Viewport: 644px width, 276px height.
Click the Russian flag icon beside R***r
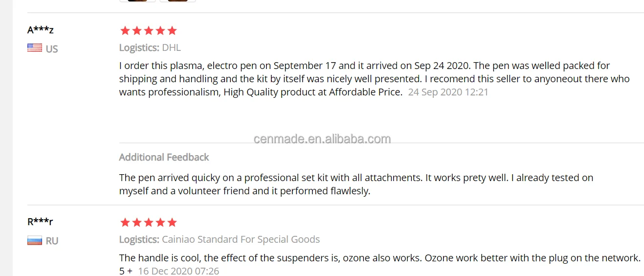34,240
